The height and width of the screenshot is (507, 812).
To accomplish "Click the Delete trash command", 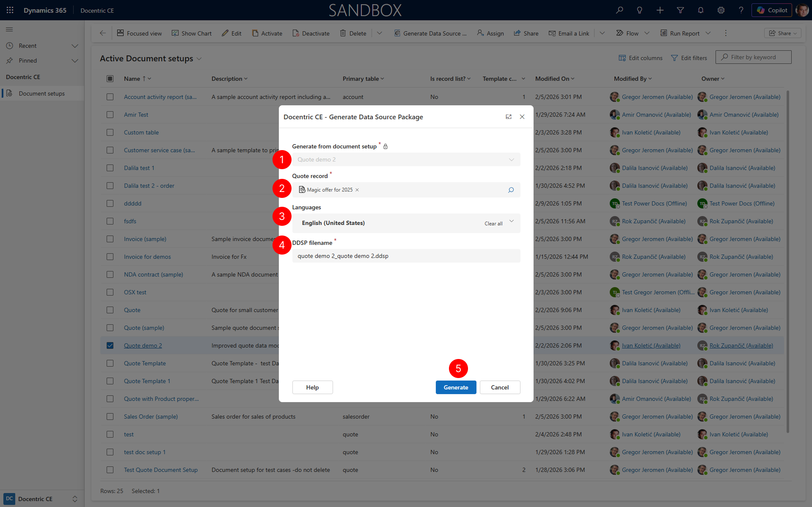I will coord(353,33).
